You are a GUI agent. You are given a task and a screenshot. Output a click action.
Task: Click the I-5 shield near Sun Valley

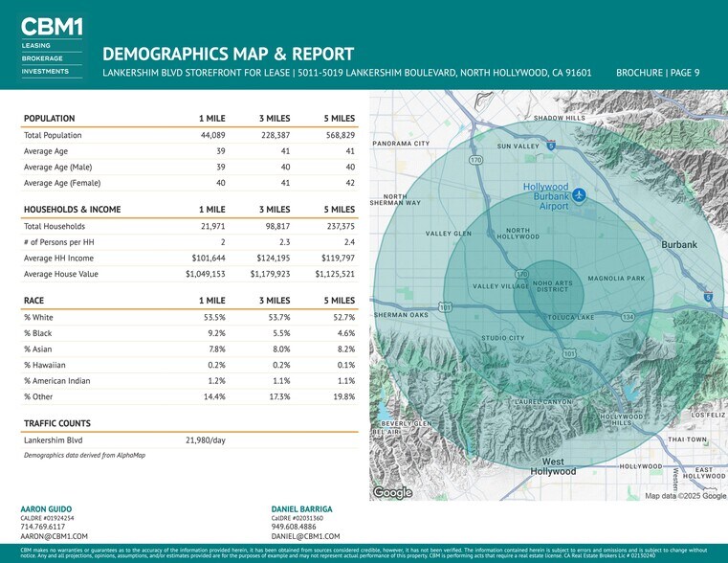(x=551, y=145)
